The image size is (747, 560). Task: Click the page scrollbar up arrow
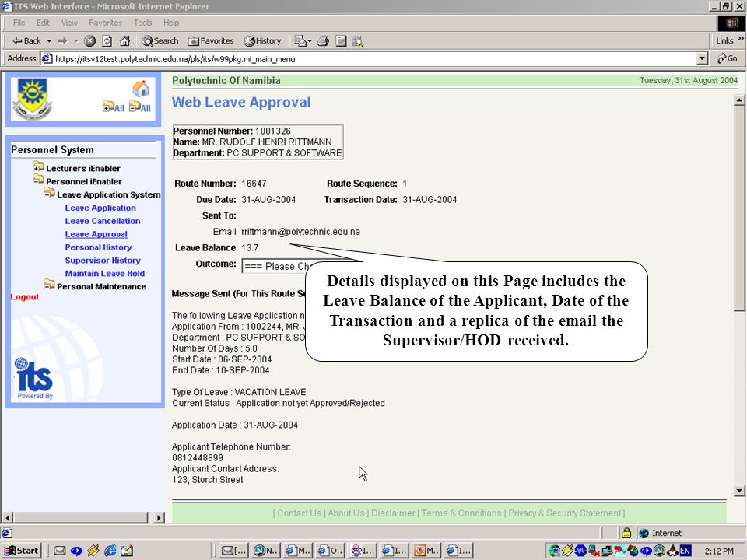(x=739, y=100)
